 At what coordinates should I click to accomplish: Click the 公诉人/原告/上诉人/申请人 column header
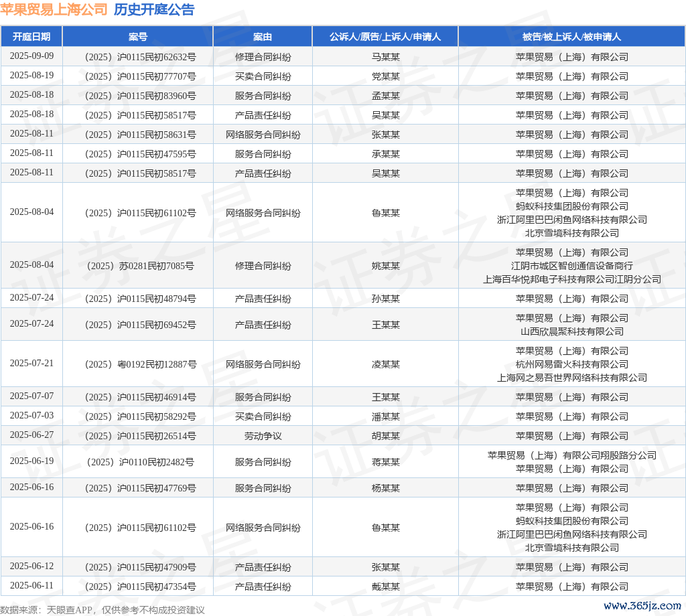[385, 37]
